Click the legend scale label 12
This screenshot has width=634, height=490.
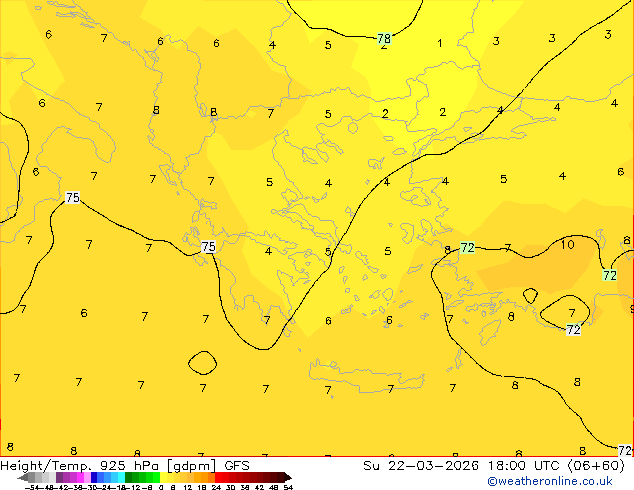point(188,487)
